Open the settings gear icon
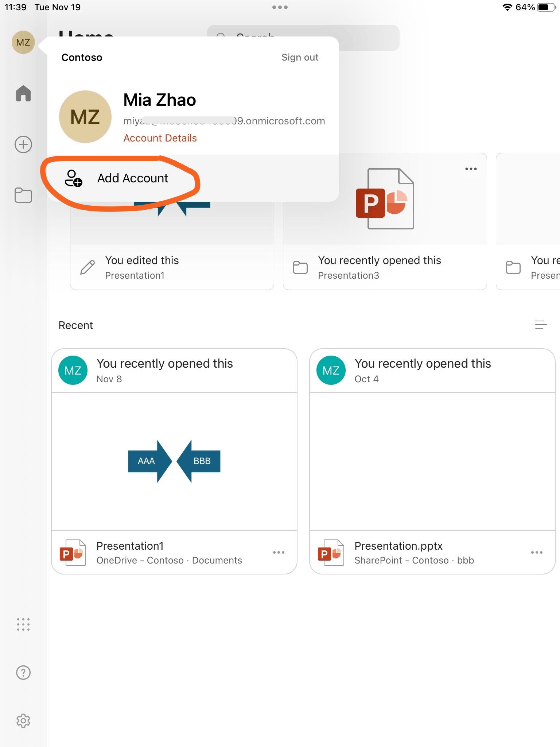This screenshot has height=747, width=560. 23,721
